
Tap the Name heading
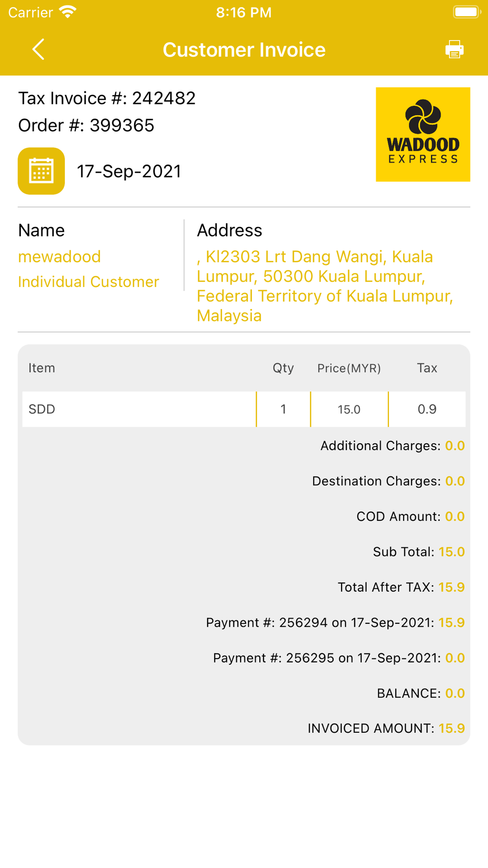click(x=41, y=230)
